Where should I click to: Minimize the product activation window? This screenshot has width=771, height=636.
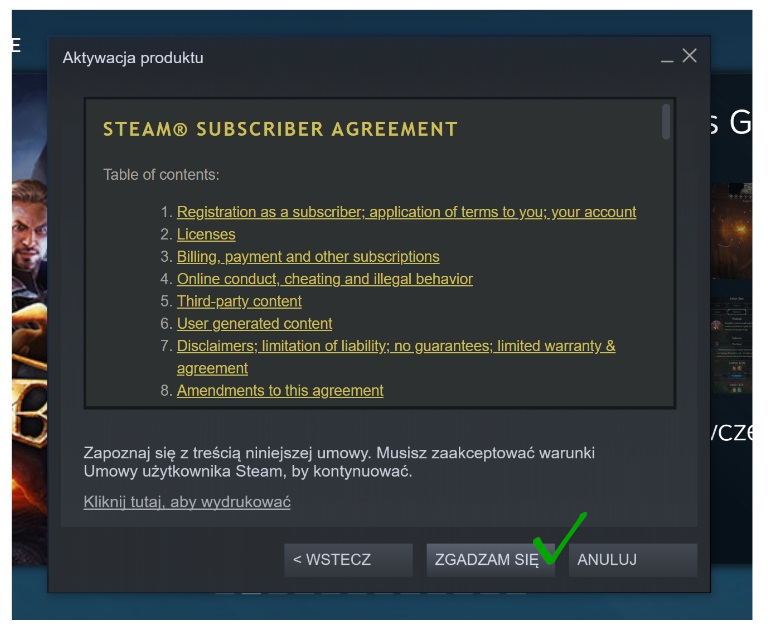click(x=667, y=59)
